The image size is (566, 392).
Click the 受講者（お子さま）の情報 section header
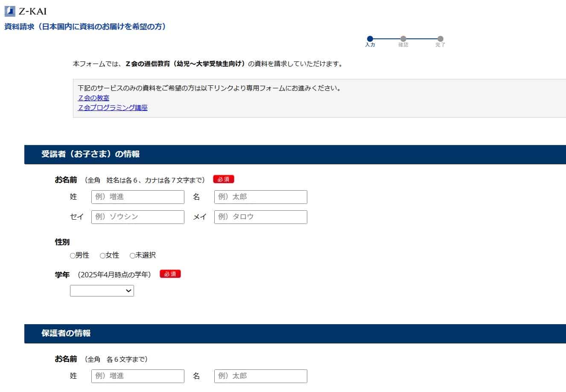click(90, 154)
